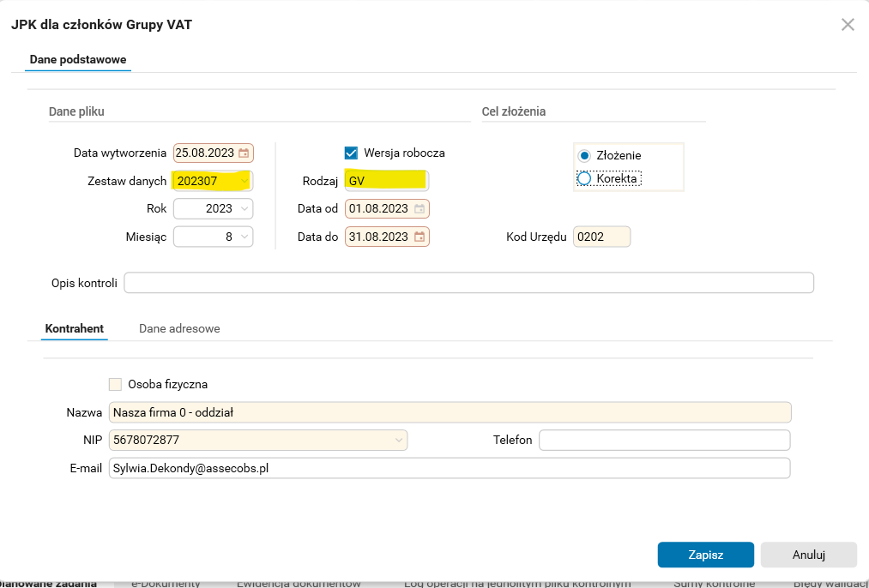
Task: Expand the Zestaw danych dropdown
Action: pos(244,181)
